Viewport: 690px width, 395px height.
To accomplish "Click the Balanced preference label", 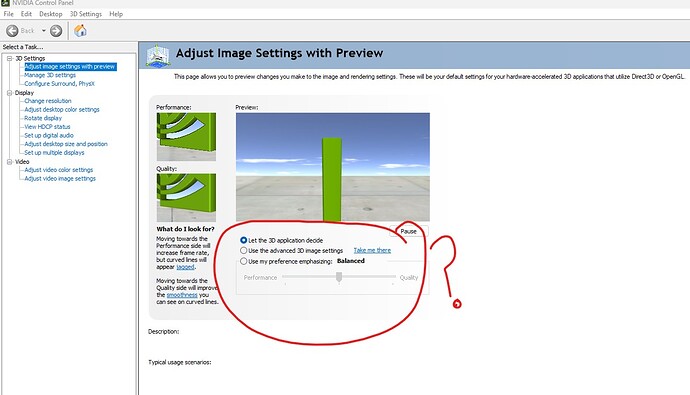I will click(351, 261).
